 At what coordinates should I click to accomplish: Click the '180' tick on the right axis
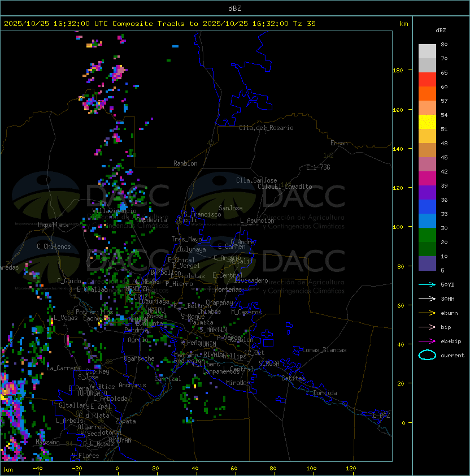[398, 70]
